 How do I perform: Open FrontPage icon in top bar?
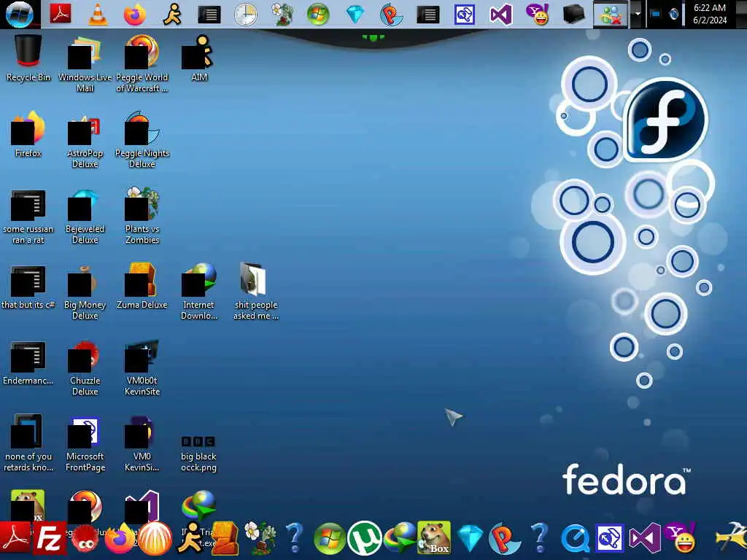pyautogui.click(x=465, y=15)
